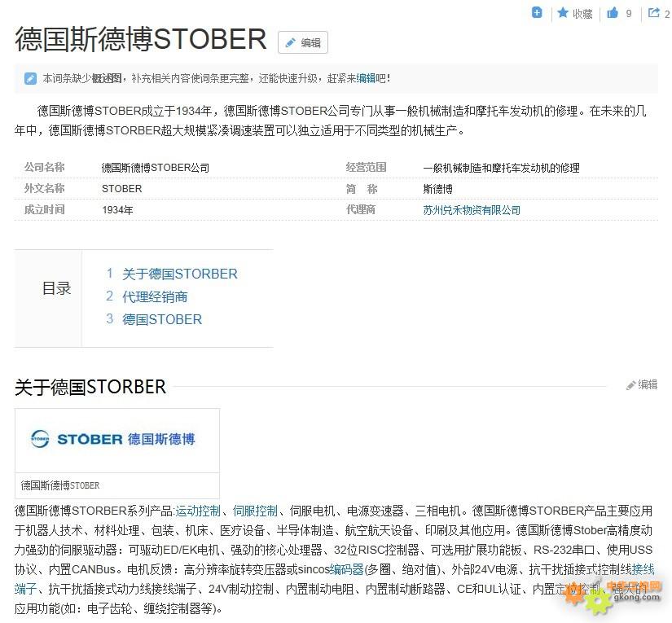Click the image caption 德国斯德博STOBER
The height and width of the screenshot is (623, 672).
(x=60, y=485)
